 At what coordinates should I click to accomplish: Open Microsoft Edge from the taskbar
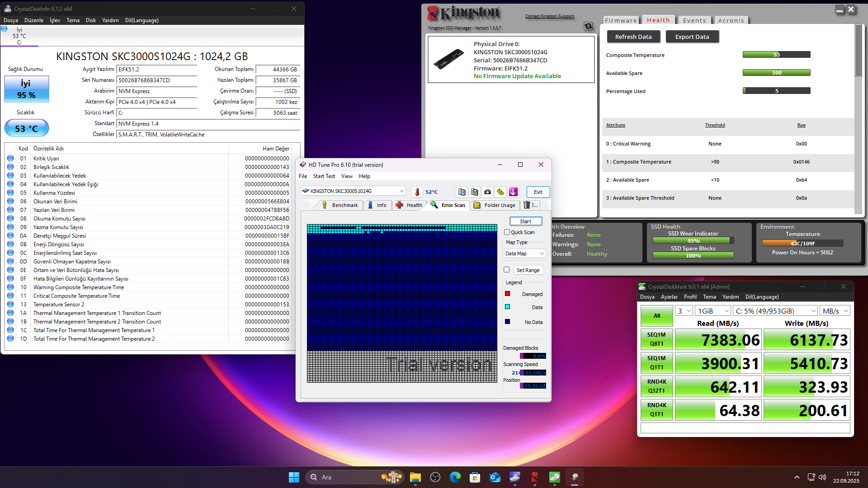(x=455, y=477)
